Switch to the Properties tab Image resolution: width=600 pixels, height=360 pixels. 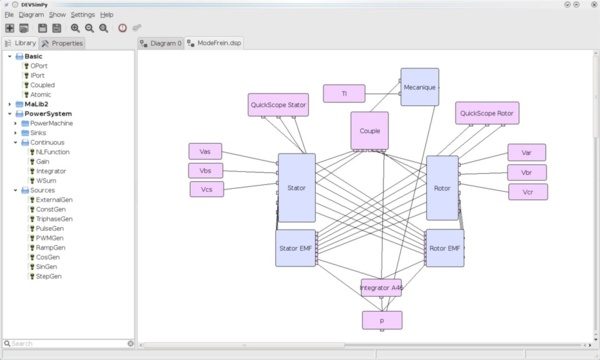[x=62, y=43]
